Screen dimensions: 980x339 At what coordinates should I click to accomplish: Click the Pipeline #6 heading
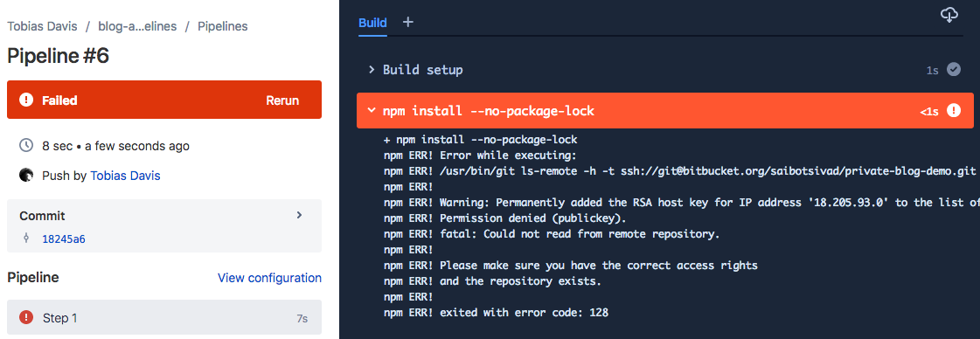(x=58, y=56)
